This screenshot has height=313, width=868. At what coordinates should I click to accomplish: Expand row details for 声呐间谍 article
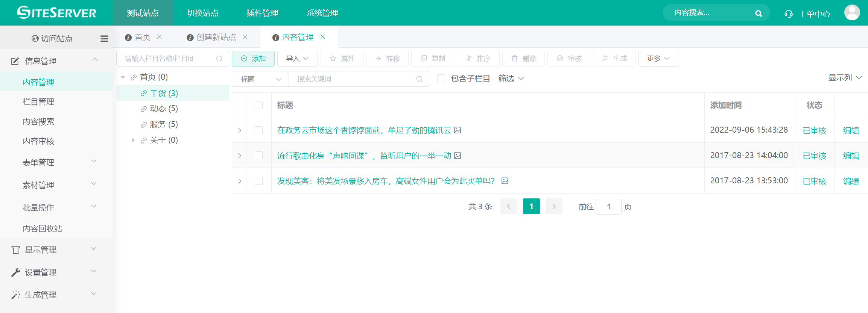tap(240, 156)
